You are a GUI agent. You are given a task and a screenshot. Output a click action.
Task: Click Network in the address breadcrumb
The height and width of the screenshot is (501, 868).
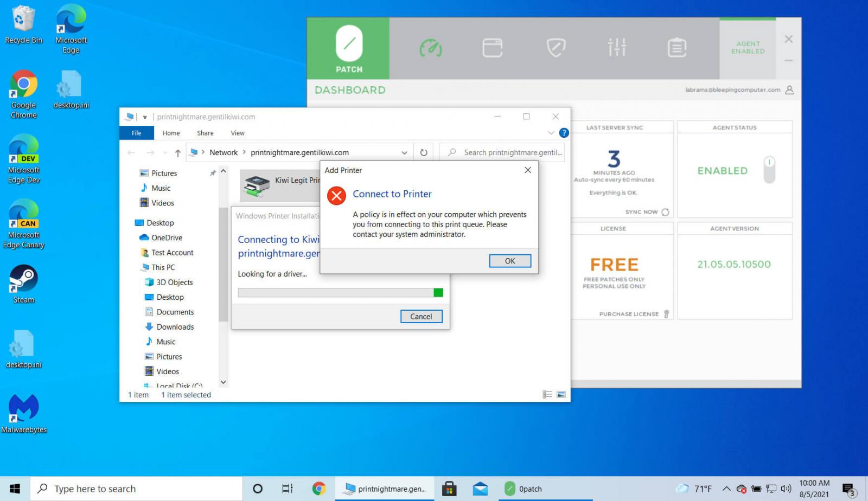pyautogui.click(x=224, y=152)
